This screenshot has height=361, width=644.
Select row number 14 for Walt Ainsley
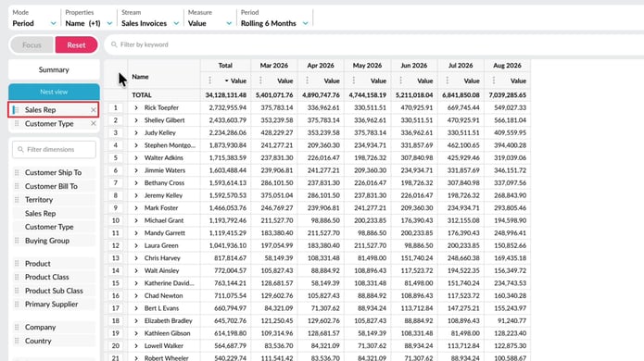116,270
